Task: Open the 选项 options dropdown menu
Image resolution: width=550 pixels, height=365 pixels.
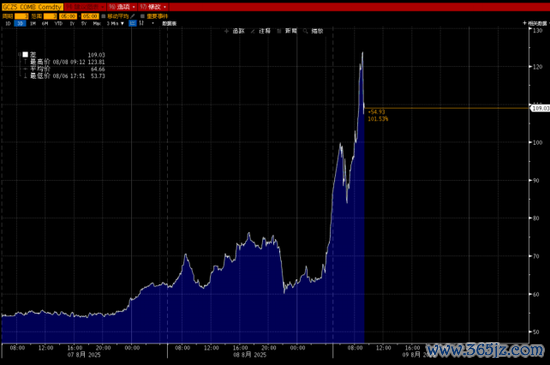Action: coord(122,7)
